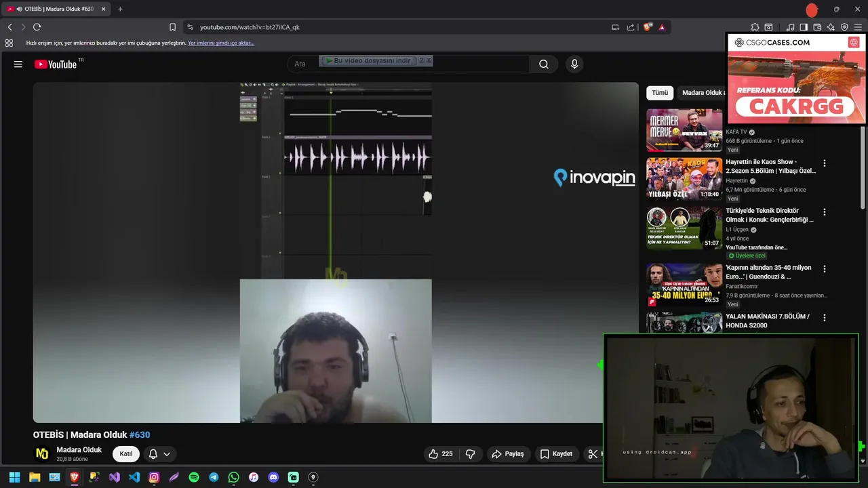Open a new browser tab
Screen dimensions: 868x488
coord(120,9)
